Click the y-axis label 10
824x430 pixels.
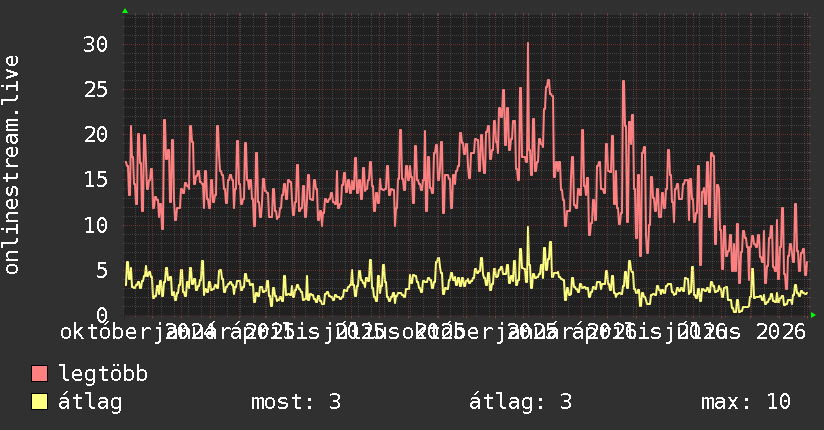click(x=96, y=226)
